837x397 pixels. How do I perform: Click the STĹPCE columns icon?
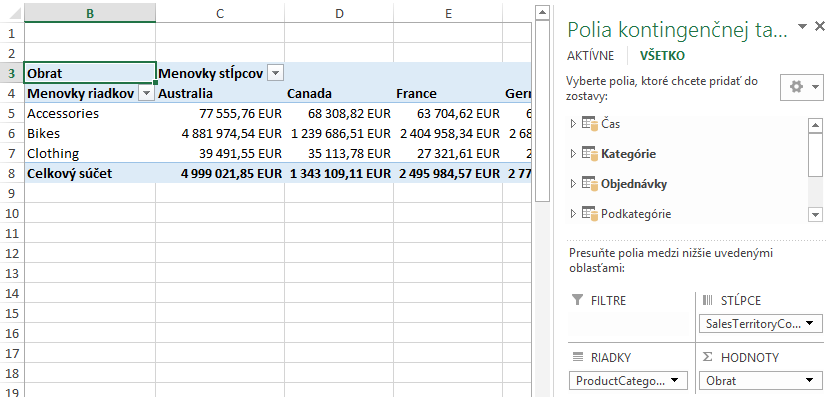click(708, 300)
